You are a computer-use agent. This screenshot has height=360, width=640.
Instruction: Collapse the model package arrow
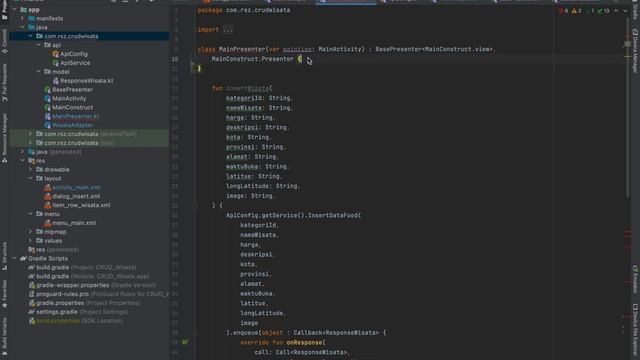point(38,71)
